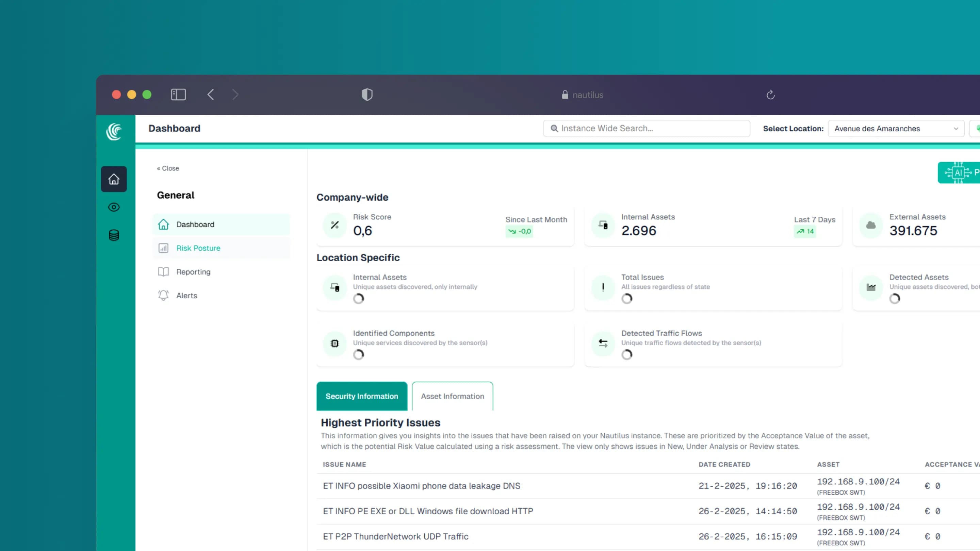Viewport: 980px width, 551px height.
Task: Click the home icon in the left rail
Action: 114,179
